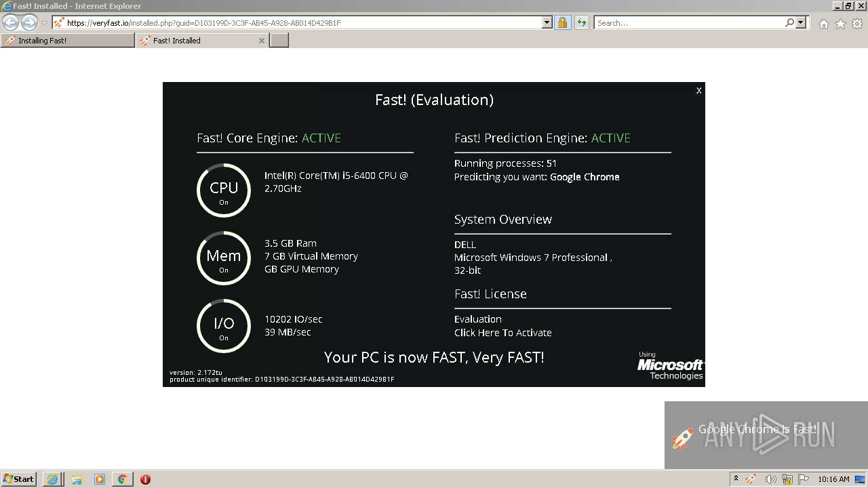
Task: Click the 3.5 GB Ram text
Action: [x=290, y=243]
